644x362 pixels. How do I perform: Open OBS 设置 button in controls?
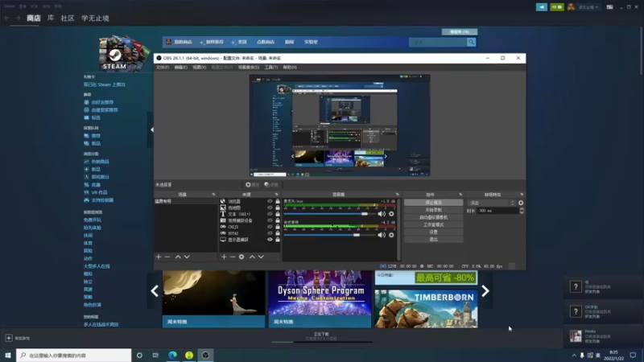click(x=433, y=232)
